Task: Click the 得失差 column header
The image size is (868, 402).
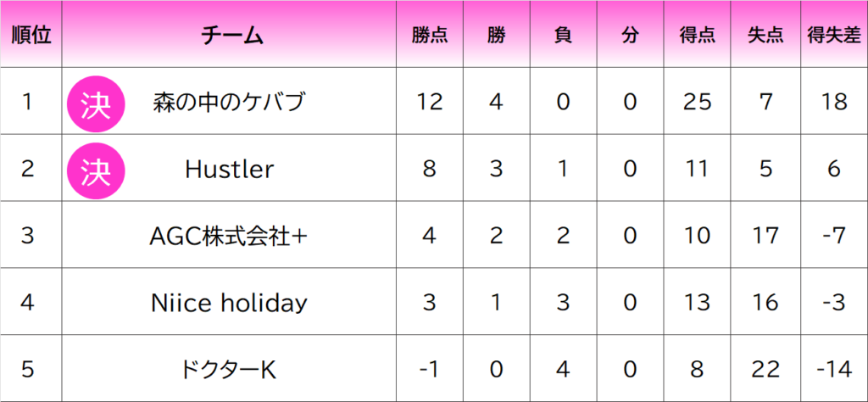Action: click(x=833, y=36)
